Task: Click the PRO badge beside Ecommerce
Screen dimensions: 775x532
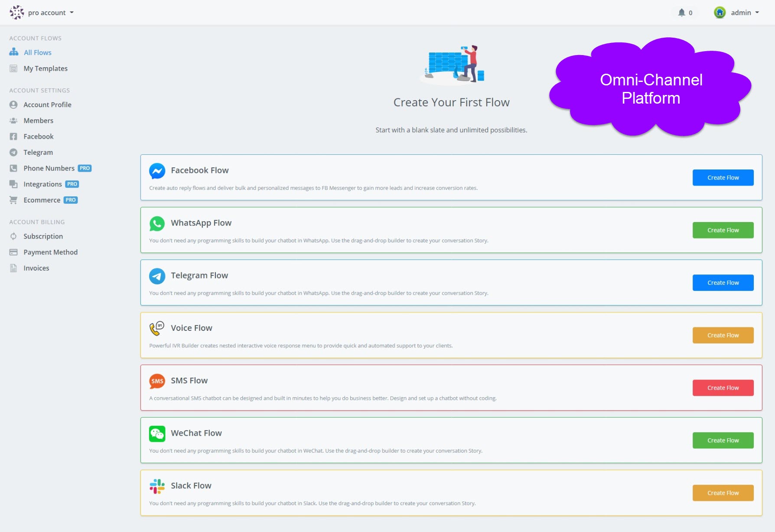Action: (x=71, y=200)
